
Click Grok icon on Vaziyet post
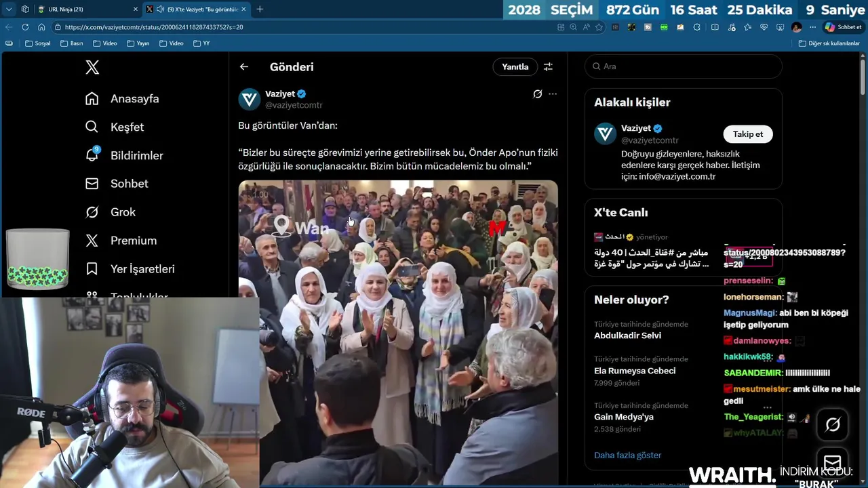click(x=537, y=94)
